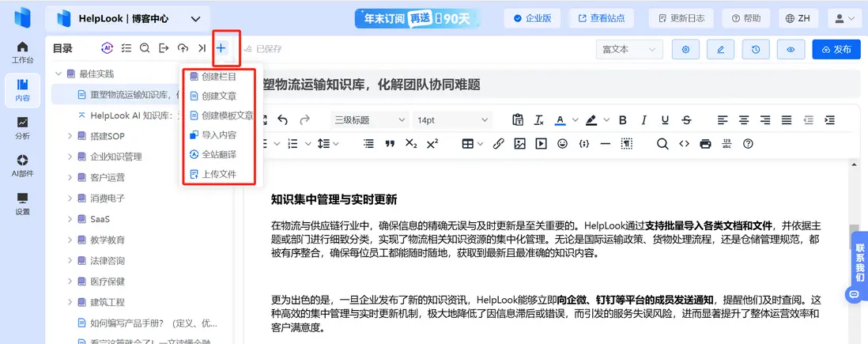Insert a blockquote

(390, 143)
